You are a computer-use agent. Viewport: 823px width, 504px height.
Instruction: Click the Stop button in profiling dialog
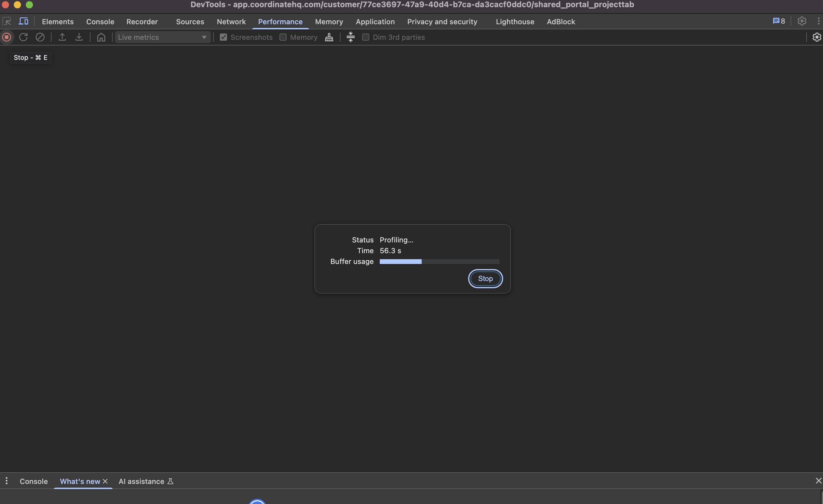point(485,278)
